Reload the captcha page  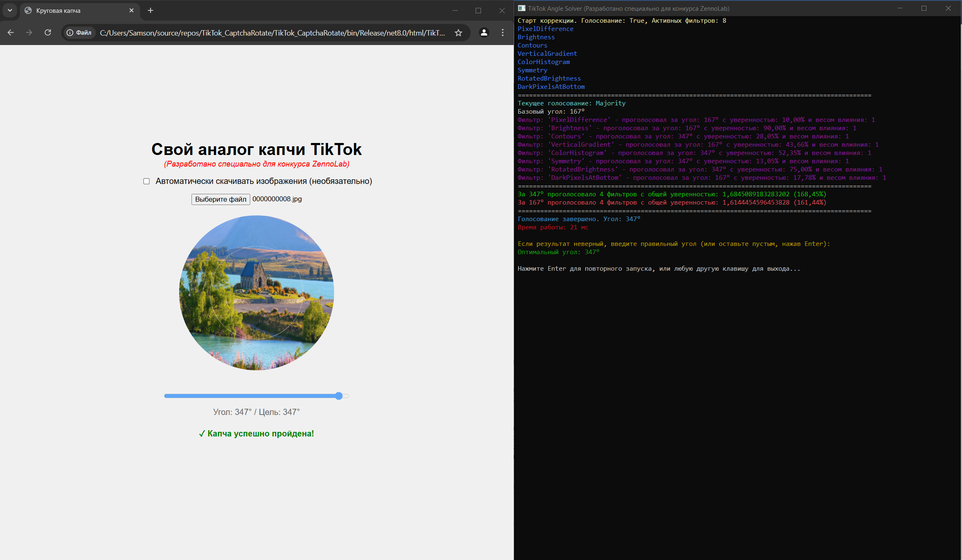(48, 33)
